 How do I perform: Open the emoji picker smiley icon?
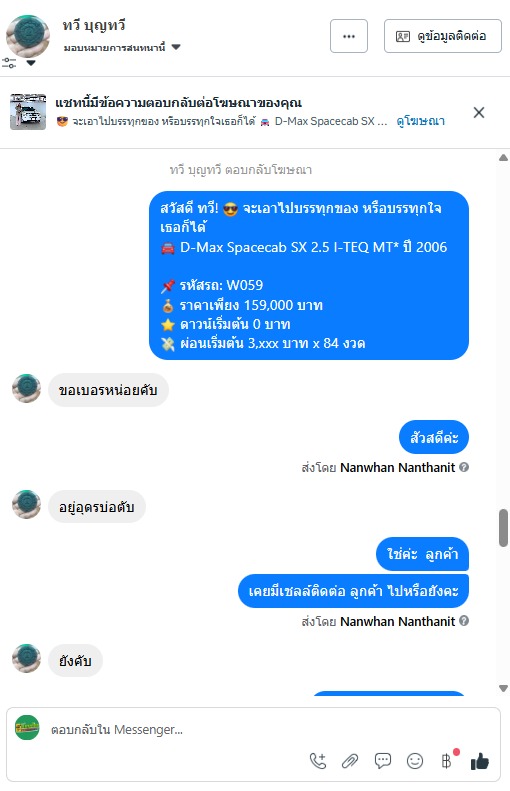click(415, 760)
